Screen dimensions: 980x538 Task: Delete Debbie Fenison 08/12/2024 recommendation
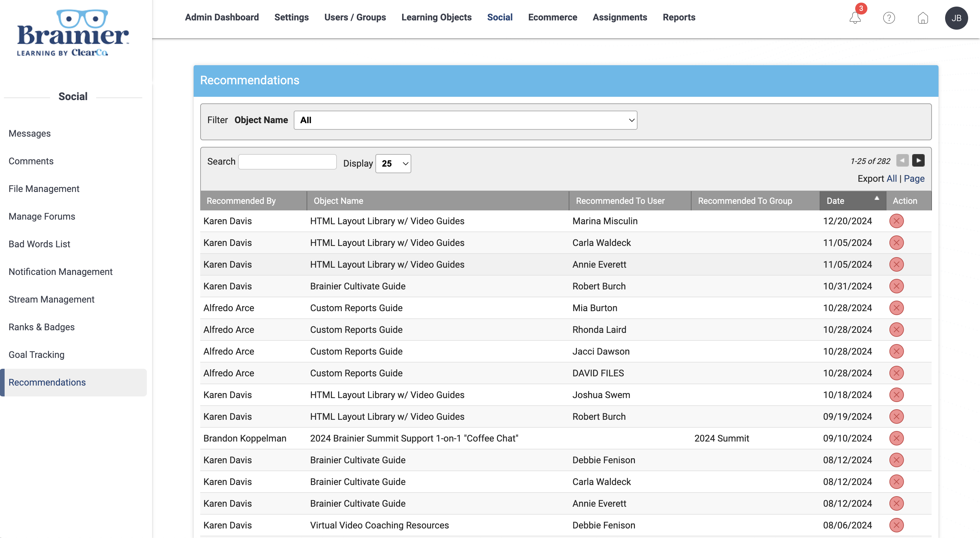click(x=896, y=460)
